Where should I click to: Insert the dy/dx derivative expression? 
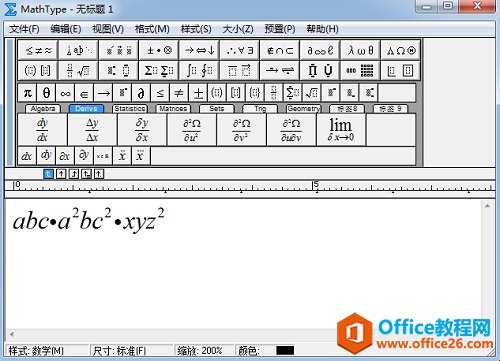pyautogui.click(x=42, y=130)
